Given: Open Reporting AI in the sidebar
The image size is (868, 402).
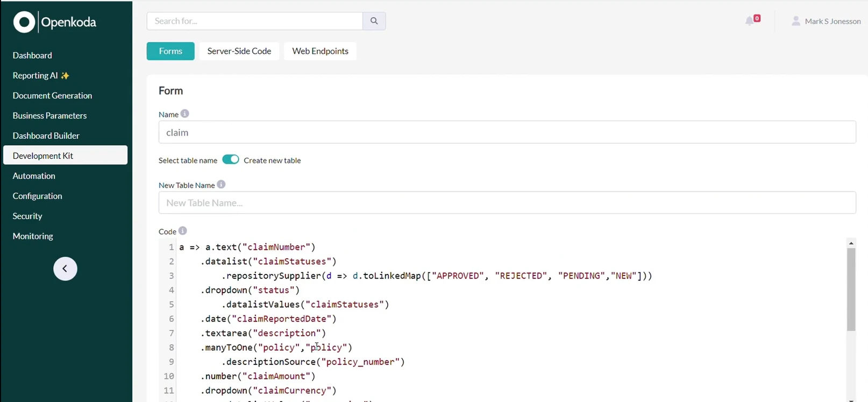Looking at the screenshot, I should point(35,75).
